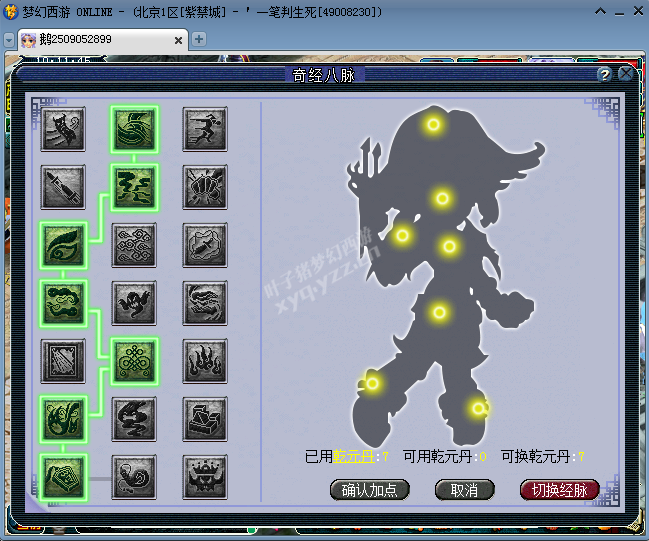Click the 可用乾元丹:0 label

(x=445, y=457)
